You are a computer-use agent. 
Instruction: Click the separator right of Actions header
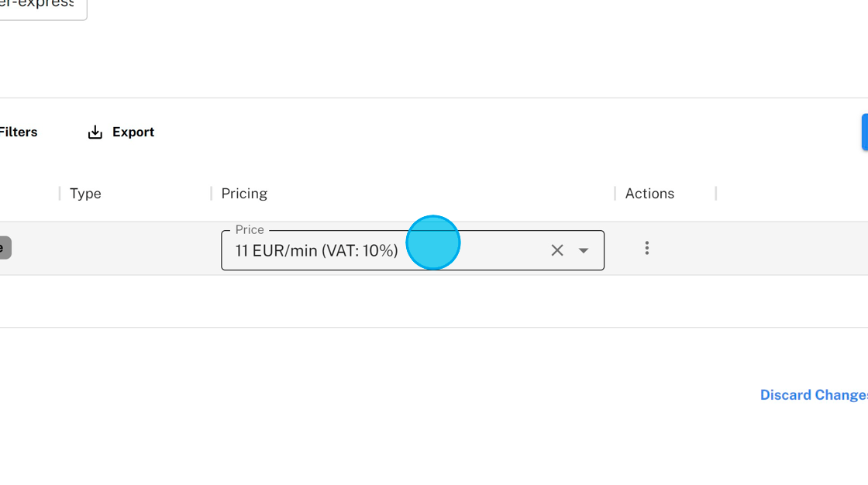716,194
